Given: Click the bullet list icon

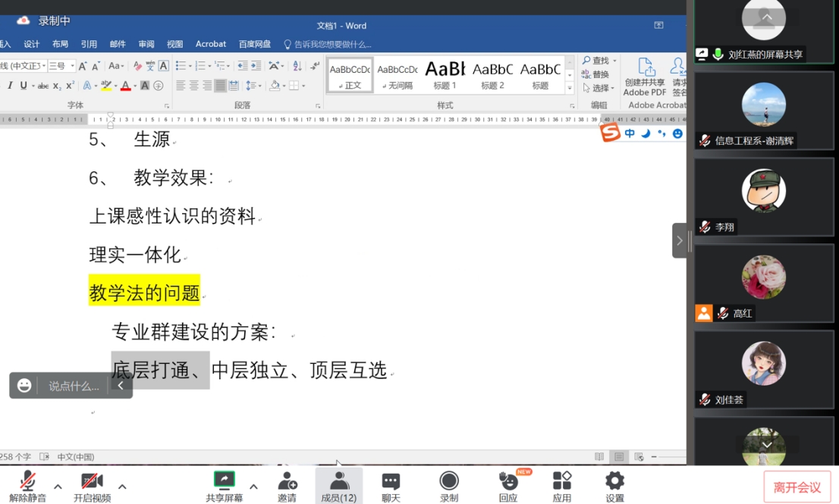Looking at the screenshot, I should (181, 66).
